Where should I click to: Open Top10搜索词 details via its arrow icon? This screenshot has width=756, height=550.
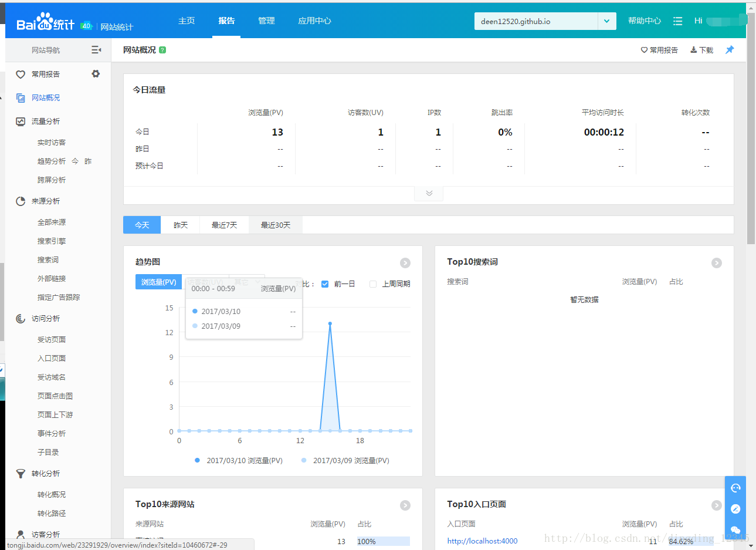pyautogui.click(x=717, y=263)
